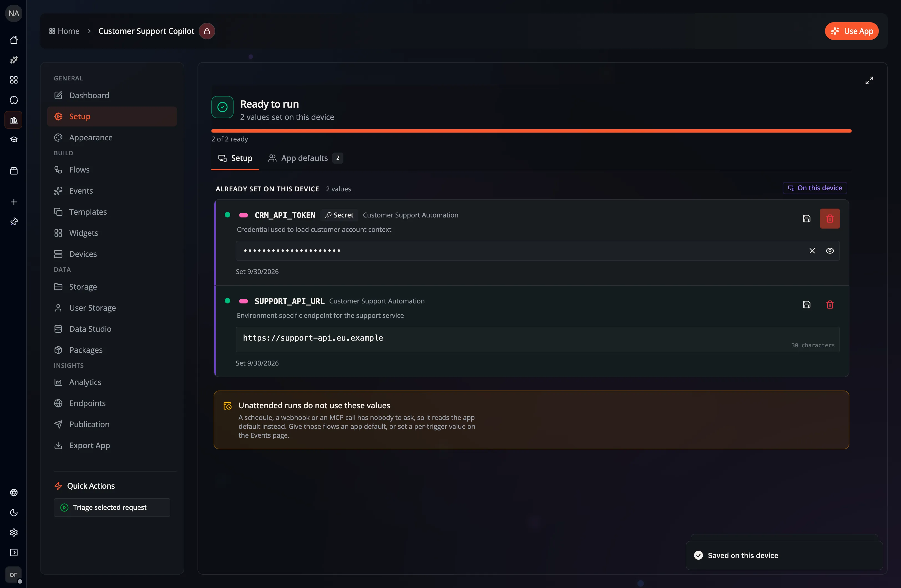Open User Storage in the sidebar
This screenshot has height=588, width=901.
point(112,308)
